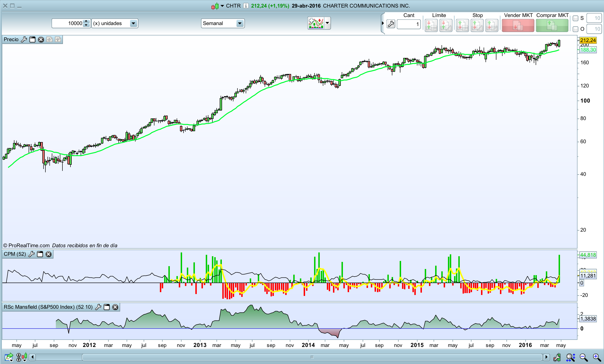This screenshot has width=604, height=364.
Task: Expand the indicators button dropdown arrow
Action: 327,23
